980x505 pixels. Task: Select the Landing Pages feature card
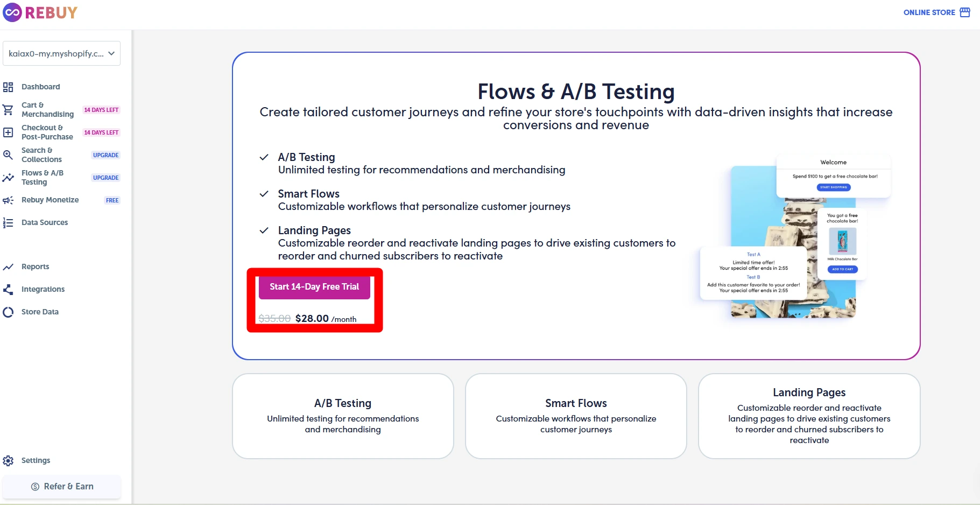tap(809, 416)
